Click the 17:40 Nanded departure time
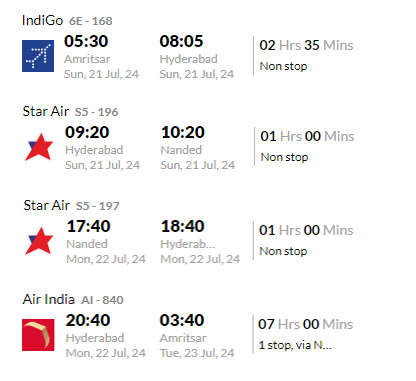This screenshot has height=381, width=416. tap(88, 226)
